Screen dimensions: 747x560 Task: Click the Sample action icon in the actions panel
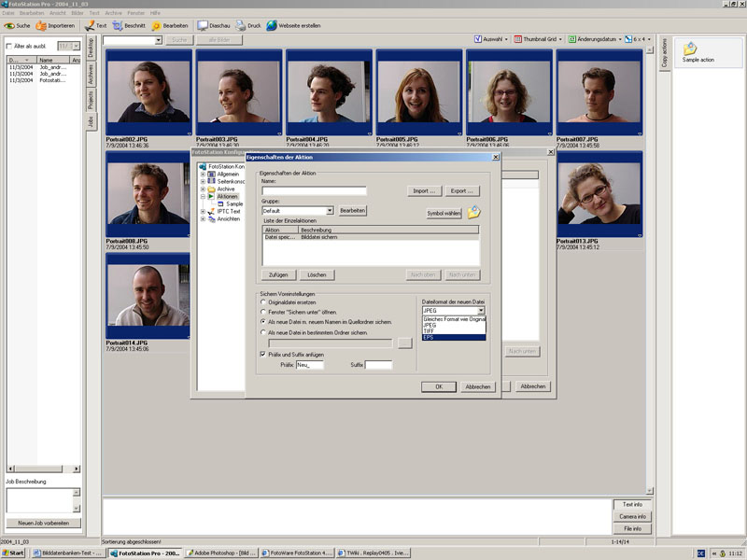(690, 49)
